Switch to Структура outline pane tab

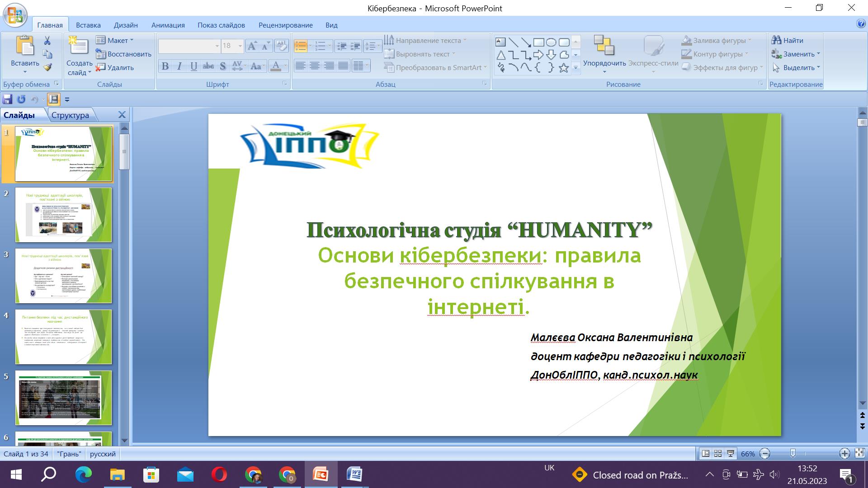tap(70, 115)
